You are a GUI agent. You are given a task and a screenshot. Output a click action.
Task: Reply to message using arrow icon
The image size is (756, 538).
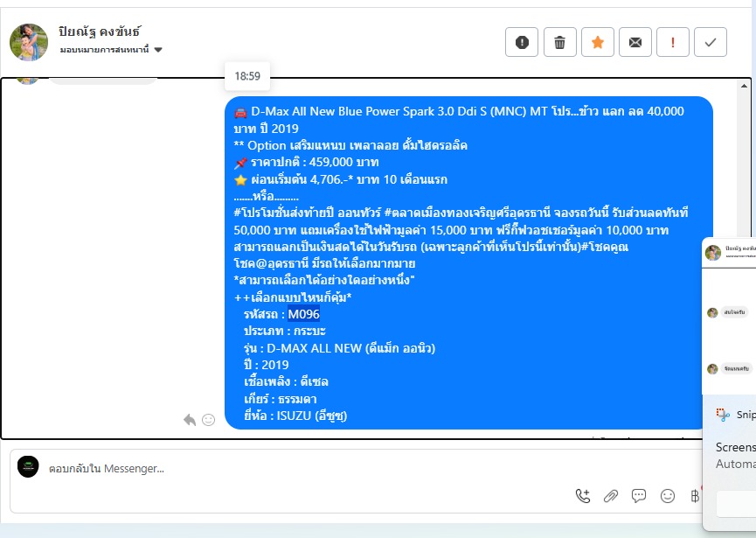click(190, 420)
